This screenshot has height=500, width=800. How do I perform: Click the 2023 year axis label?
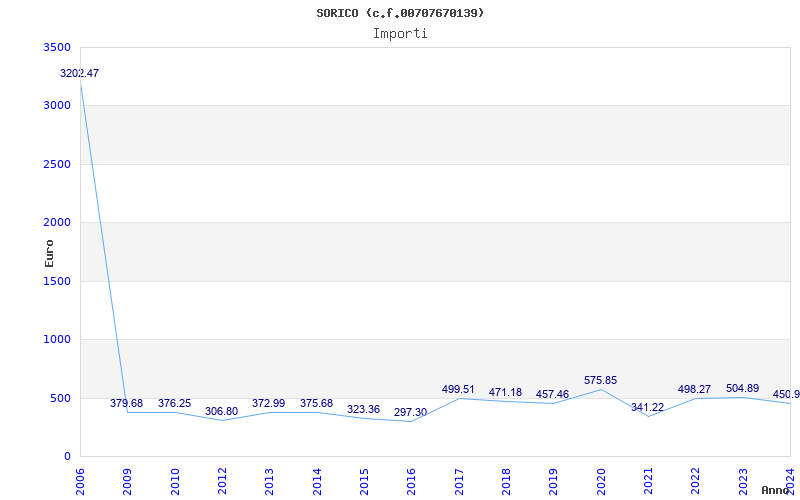(743, 481)
